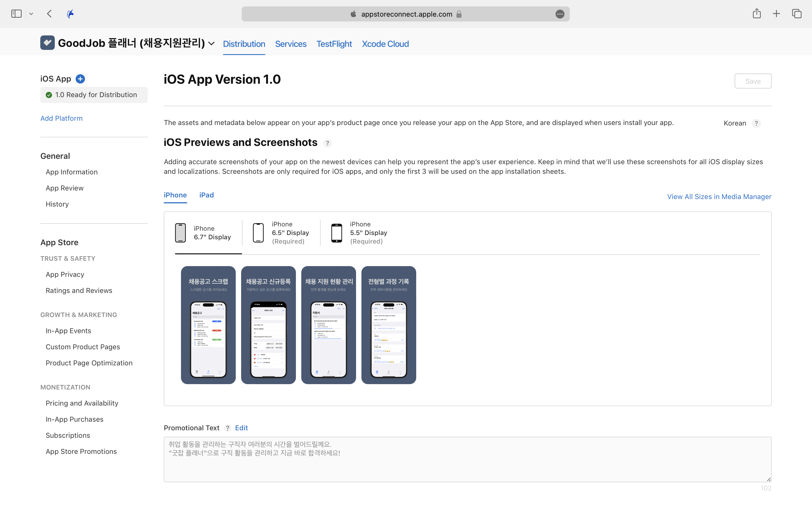Open a new tab with the plus icon
Viewport: 812px width, 507px height.
click(x=776, y=14)
